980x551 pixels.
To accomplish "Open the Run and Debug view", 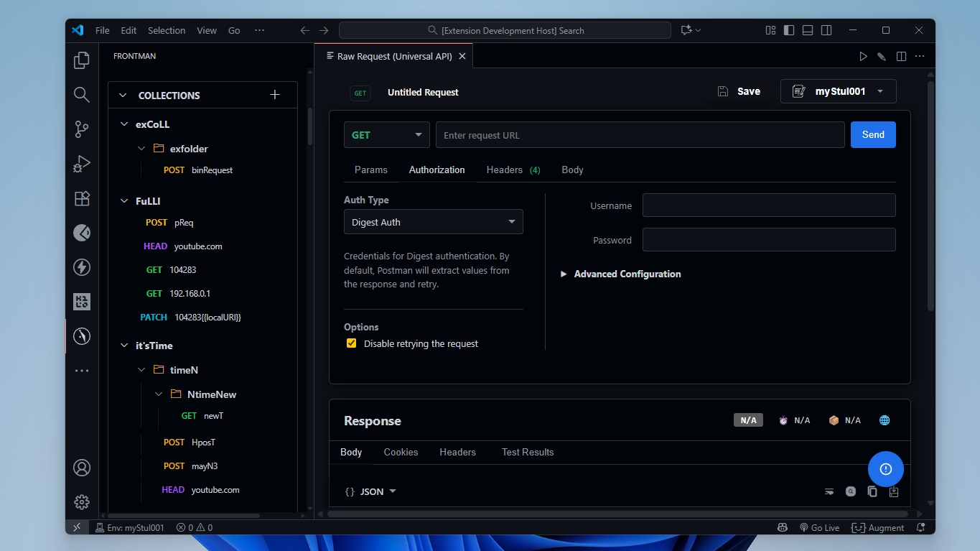I will tap(82, 164).
